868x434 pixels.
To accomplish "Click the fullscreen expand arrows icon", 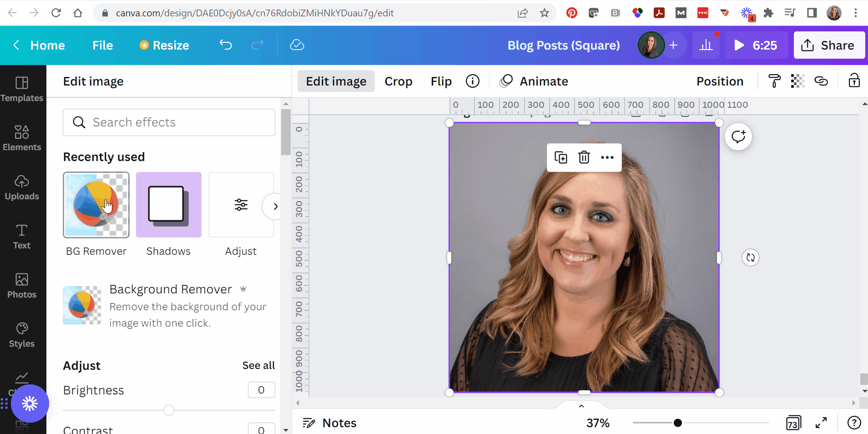I will coord(821,423).
